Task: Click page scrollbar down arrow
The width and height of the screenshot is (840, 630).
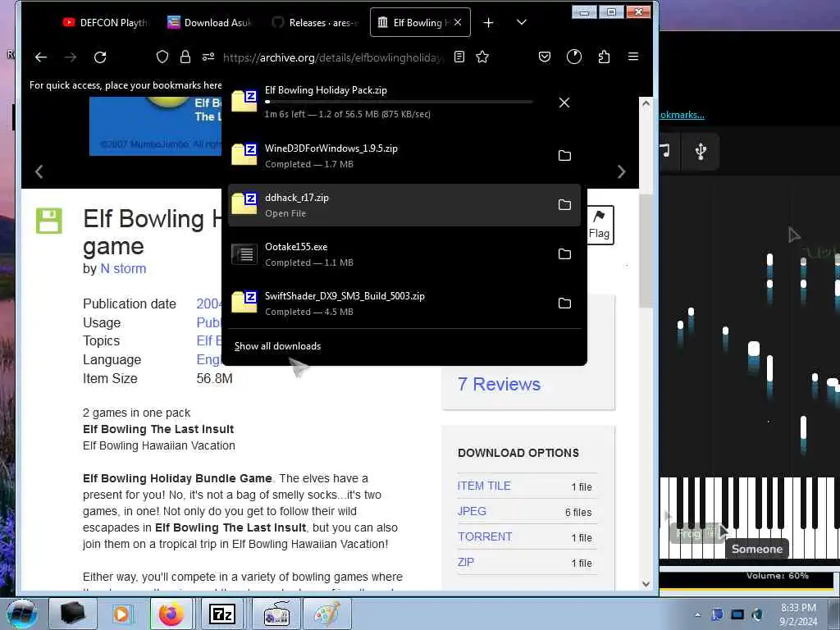Action: [x=646, y=584]
